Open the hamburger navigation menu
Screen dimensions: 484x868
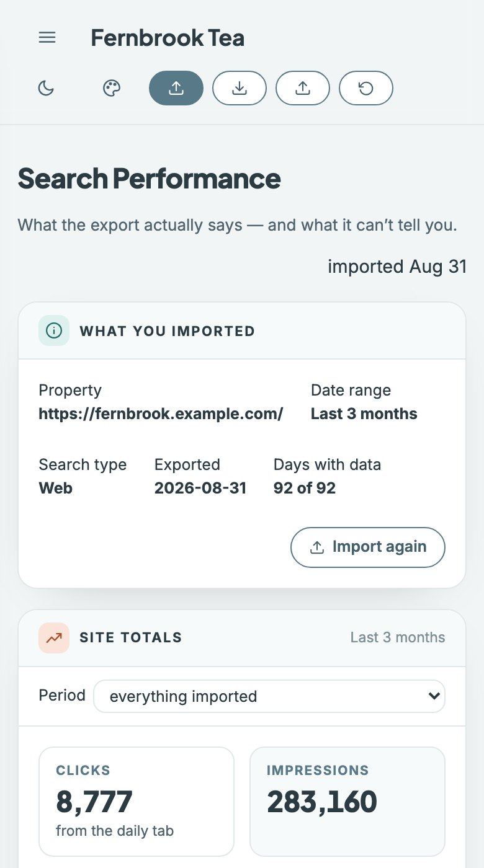pos(47,37)
